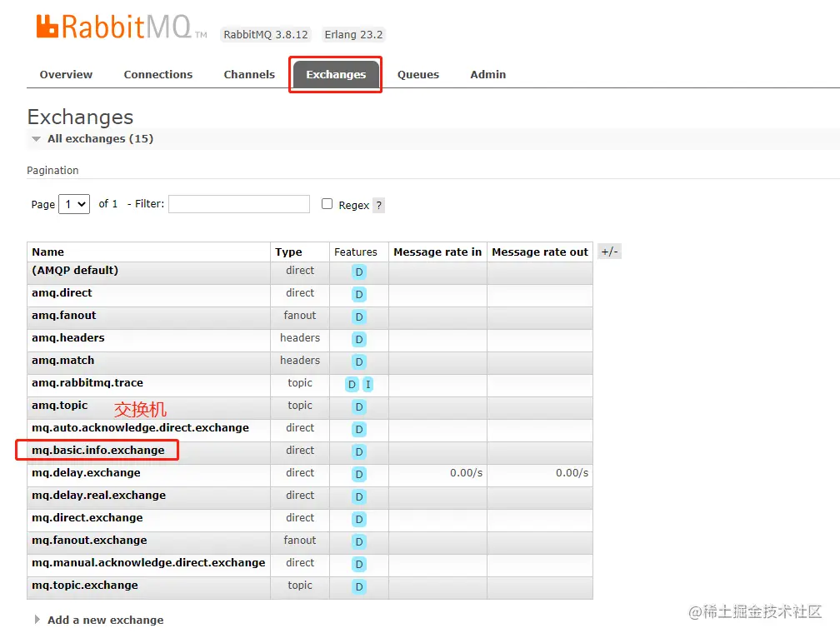Click 0.00/s rate in for mq.delay.exchange

[466, 472]
